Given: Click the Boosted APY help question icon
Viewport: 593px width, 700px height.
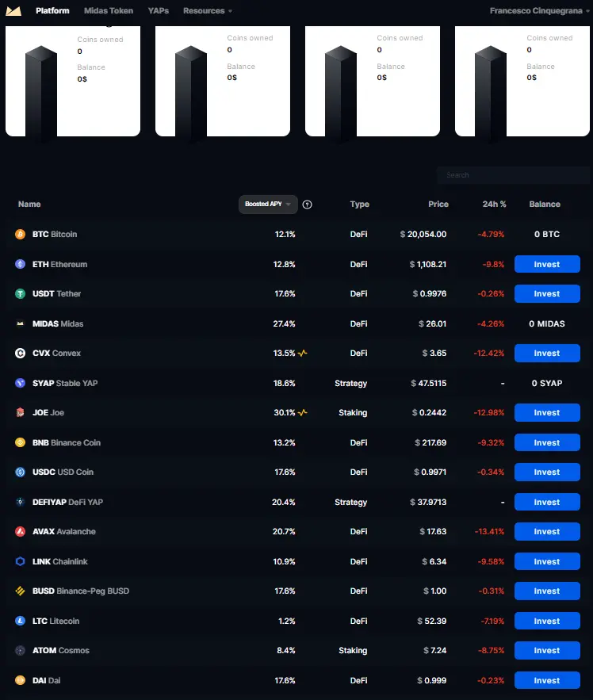Looking at the screenshot, I should click(x=308, y=205).
